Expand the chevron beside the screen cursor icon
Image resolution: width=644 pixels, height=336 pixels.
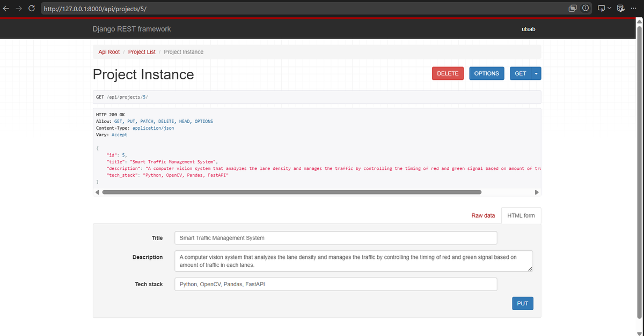610,9
